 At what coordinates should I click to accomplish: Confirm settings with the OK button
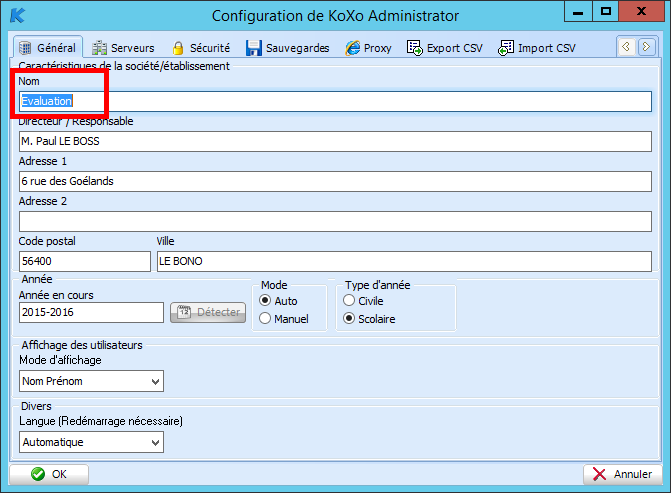click(x=49, y=474)
